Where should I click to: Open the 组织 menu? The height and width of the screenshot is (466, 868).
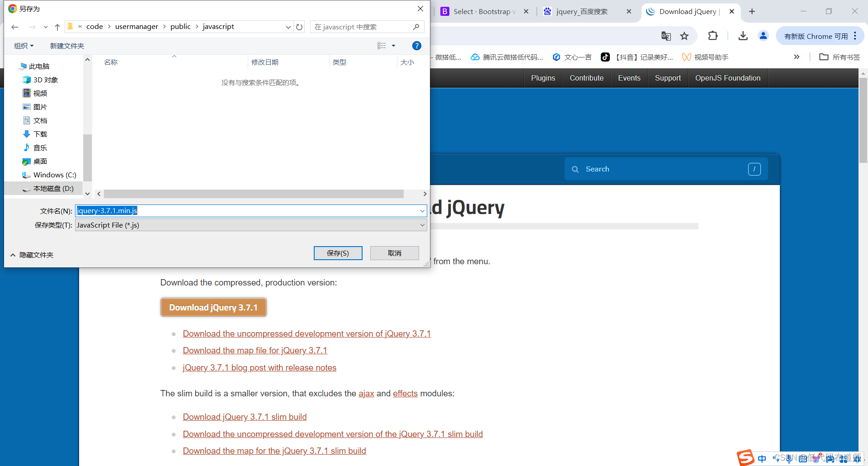click(x=24, y=46)
